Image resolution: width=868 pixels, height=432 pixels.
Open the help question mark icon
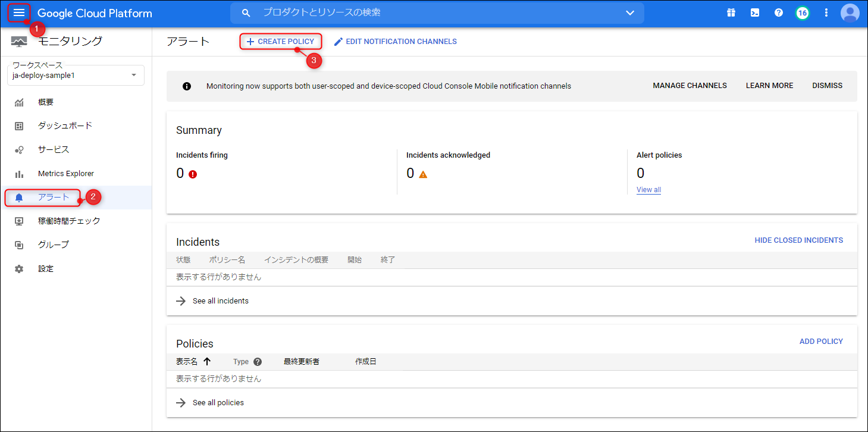779,12
